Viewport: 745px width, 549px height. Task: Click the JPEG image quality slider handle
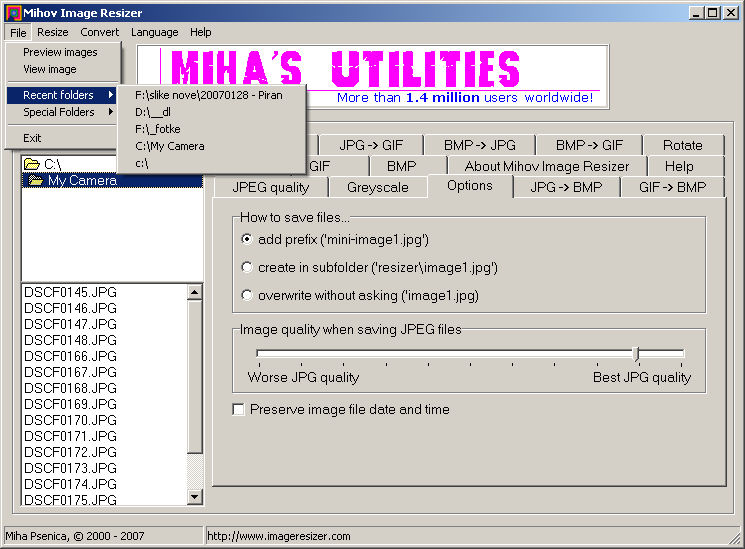tap(636, 354)
